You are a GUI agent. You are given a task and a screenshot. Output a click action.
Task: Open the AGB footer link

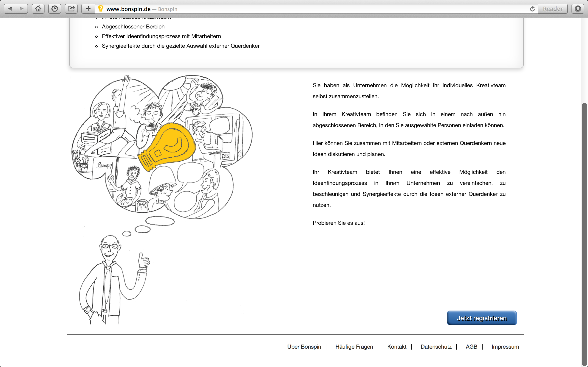tap(471, 347)
